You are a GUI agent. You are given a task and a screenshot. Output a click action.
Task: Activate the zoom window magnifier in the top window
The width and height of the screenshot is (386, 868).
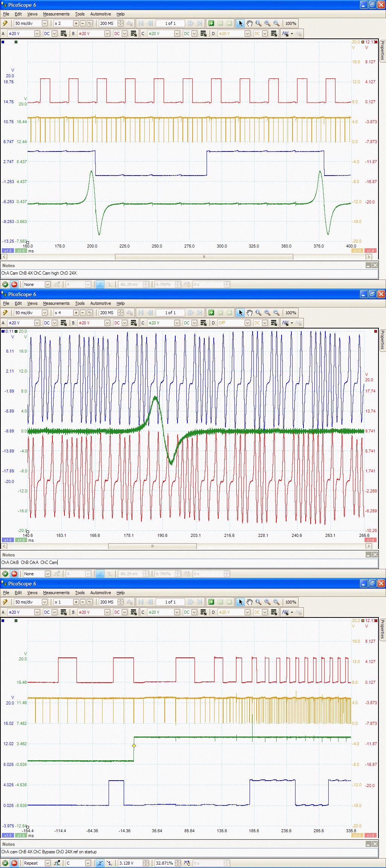pos(259,23)
